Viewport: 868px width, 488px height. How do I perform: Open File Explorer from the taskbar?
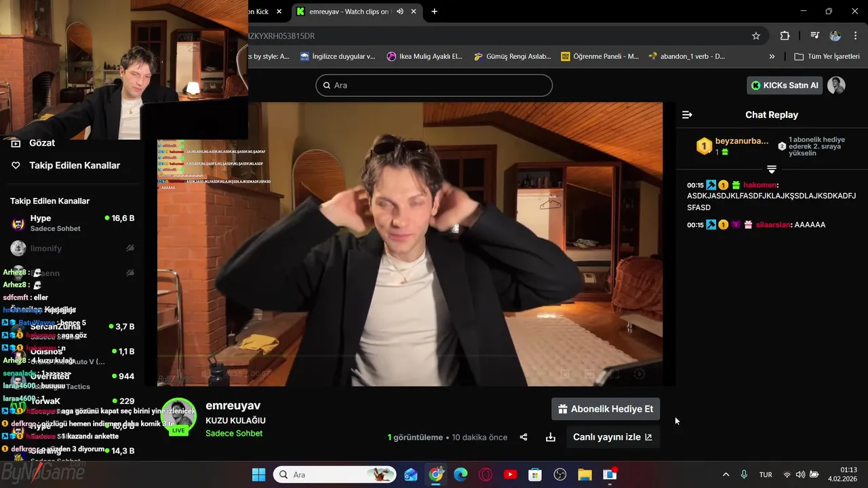point(585,474)
